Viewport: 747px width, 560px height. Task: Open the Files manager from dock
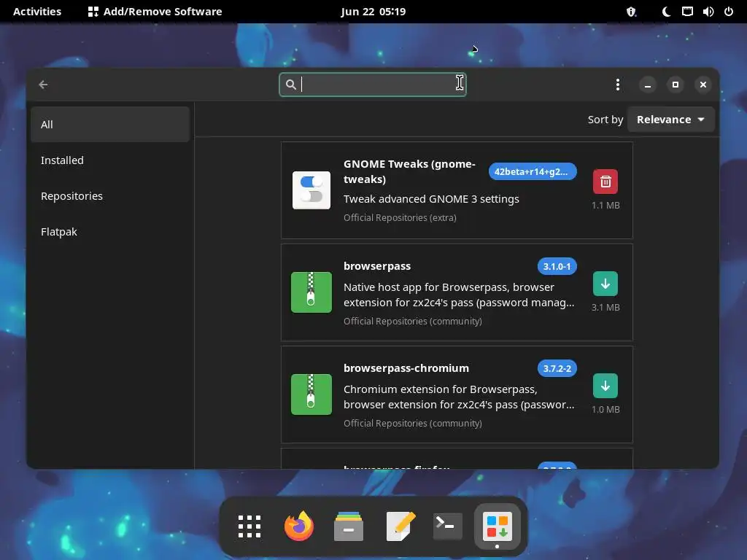tap(348, 526)
